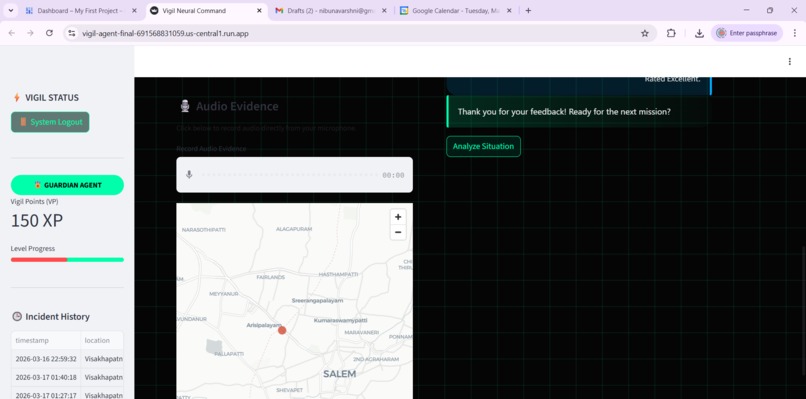Click the Sreerangapalayam map label
Image resolution: width=806 pixels, height=399 pixels.
click(317, 300)
